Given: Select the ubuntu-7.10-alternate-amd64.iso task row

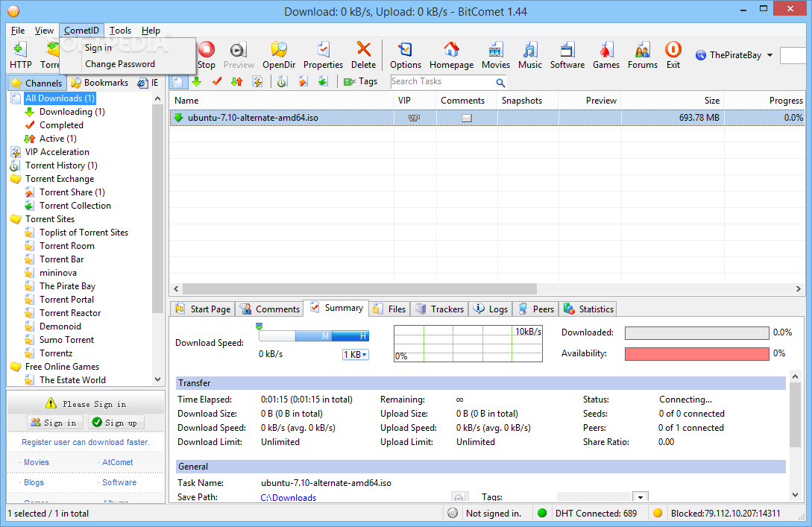Looking at the screenshot, I should tap(487, 118).
